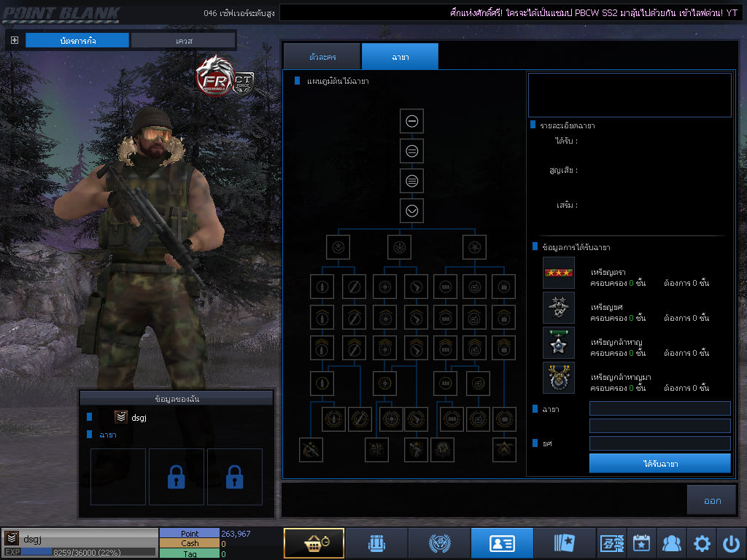
Task: Open the star calendar events icon
Action: pyautogui.click(x=641, y=542)
